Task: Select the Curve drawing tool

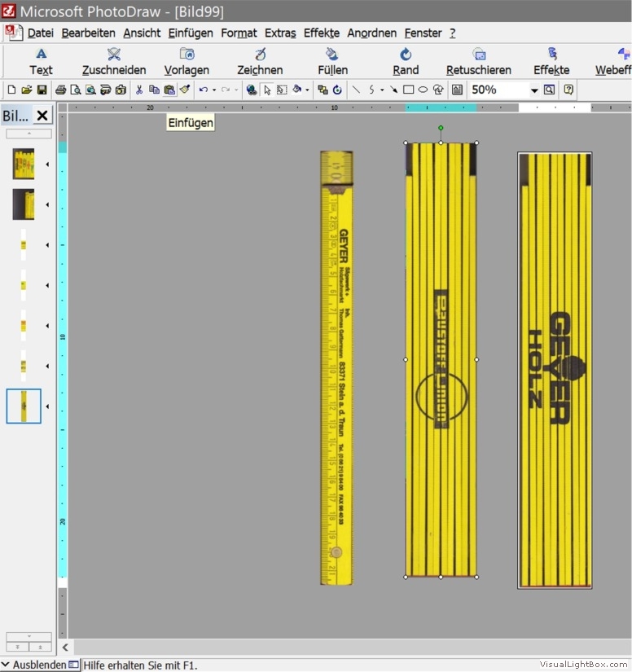Action: coord(371,90)
